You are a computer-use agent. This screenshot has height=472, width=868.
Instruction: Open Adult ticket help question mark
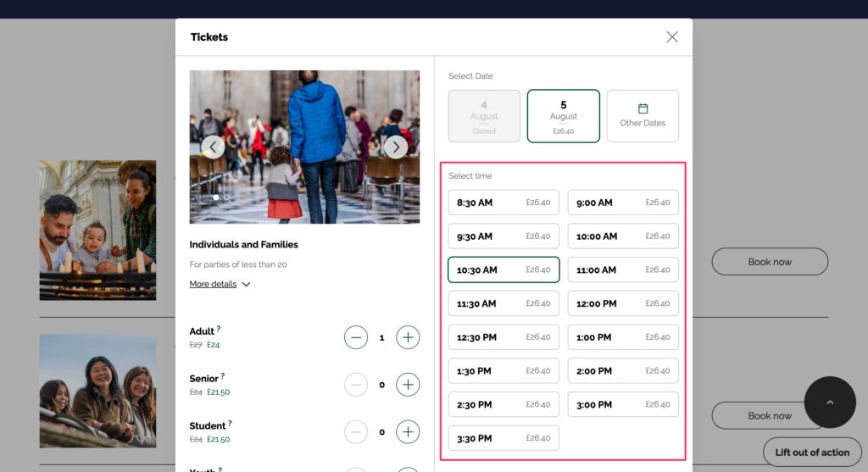[219, 329]
